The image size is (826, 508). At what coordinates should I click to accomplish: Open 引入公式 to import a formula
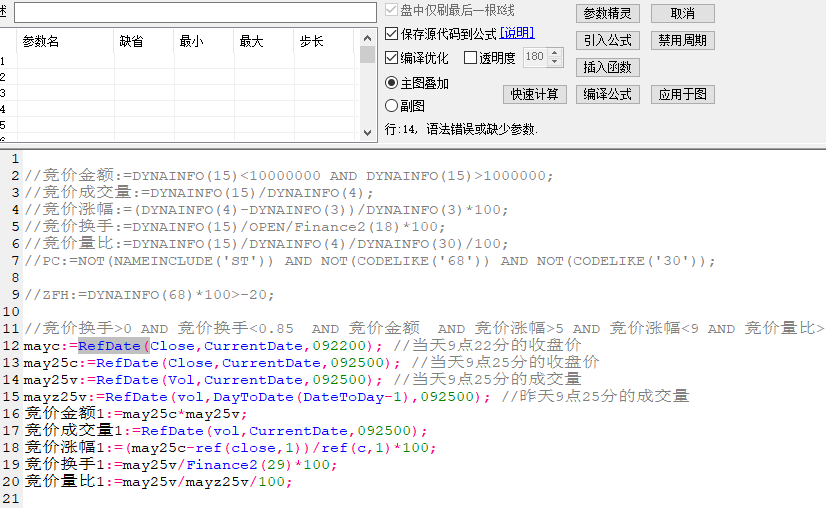[608, 40]
